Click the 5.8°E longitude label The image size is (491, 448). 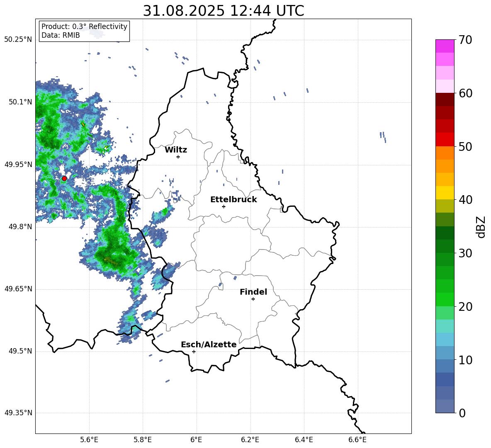pos(143,440)
